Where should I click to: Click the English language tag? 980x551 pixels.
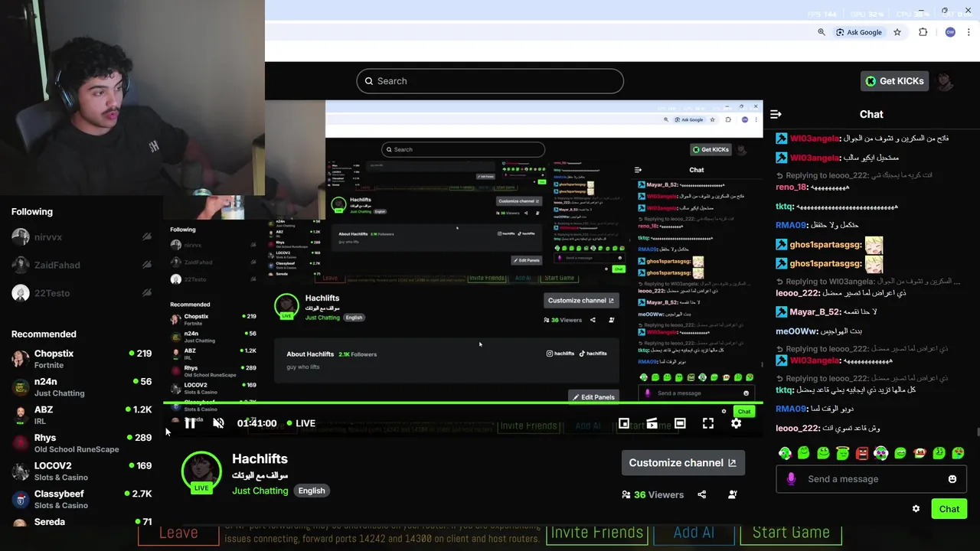(312, 491)
